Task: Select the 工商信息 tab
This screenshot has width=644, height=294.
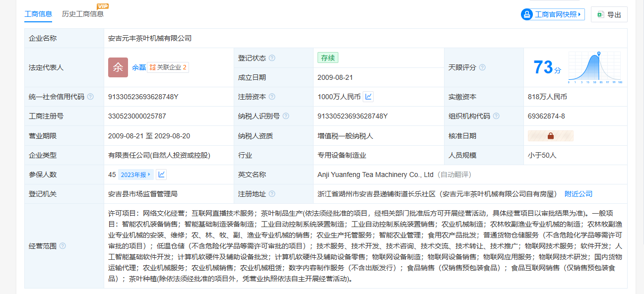Action: (x=38, y=14)
